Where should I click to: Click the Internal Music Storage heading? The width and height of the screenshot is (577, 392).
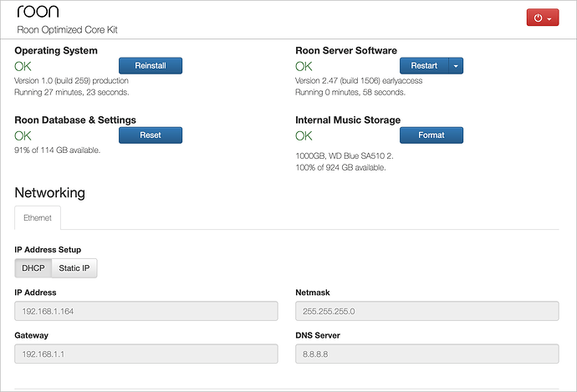tap(348, 120)
